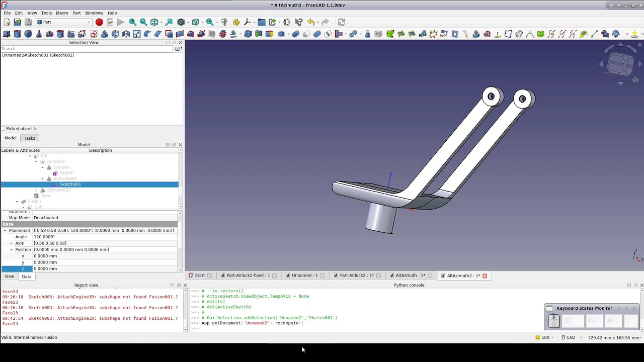The width and height of the screenshot is (644, 362).
Task: Click the Std link make folder icon
Action: 262,22
